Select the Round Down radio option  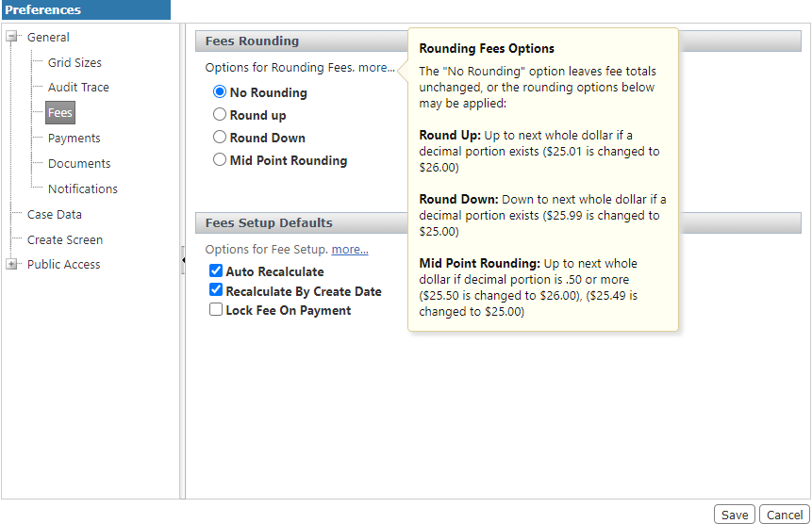(x=220, y=138)
